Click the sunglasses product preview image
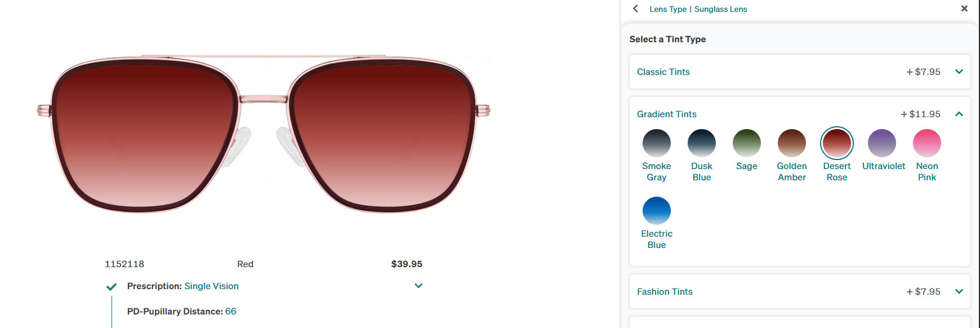 264,134
